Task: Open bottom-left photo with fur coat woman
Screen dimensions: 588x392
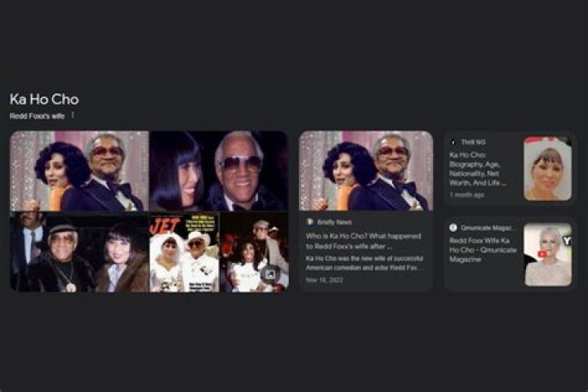Action: click(79, 252)
